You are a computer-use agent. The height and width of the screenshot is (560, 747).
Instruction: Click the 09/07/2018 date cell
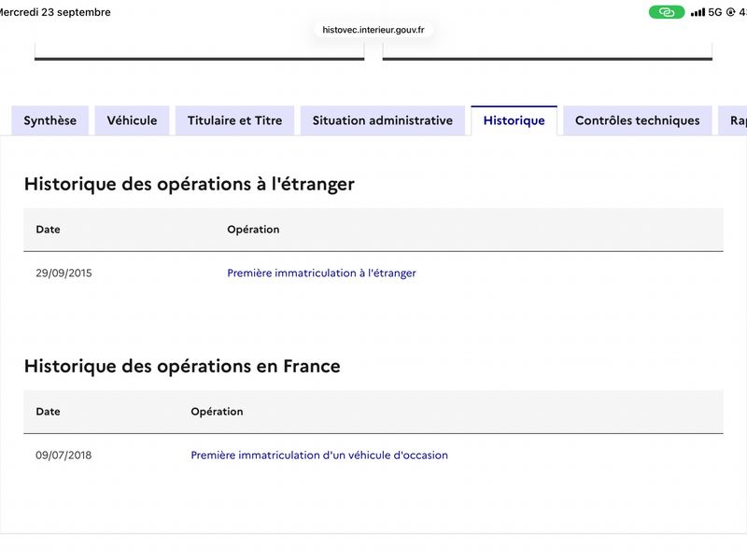(63, 455)
